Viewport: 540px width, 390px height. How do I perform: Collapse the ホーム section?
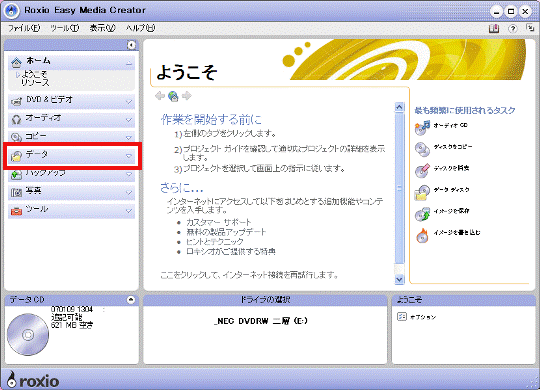[x=129, y=63]
